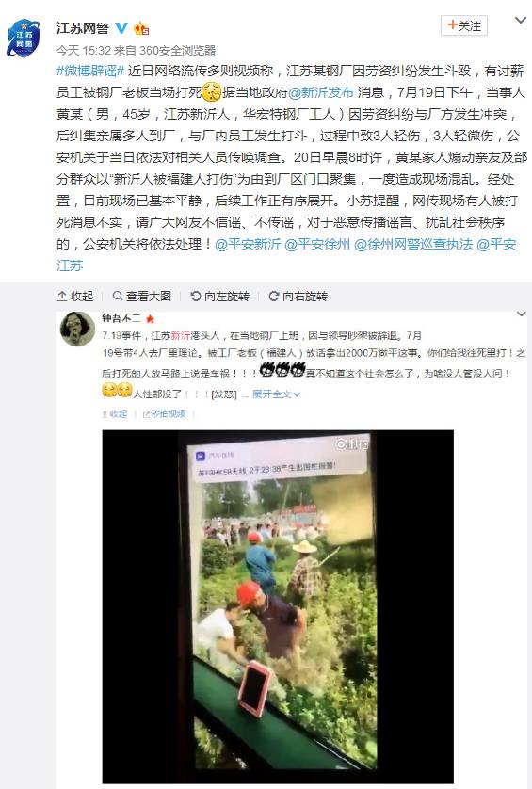This screenshot has width=532, height=789.
Task: Open the 秒拍视频 video link
Action: pyautogui.click(x=164, y=413)
